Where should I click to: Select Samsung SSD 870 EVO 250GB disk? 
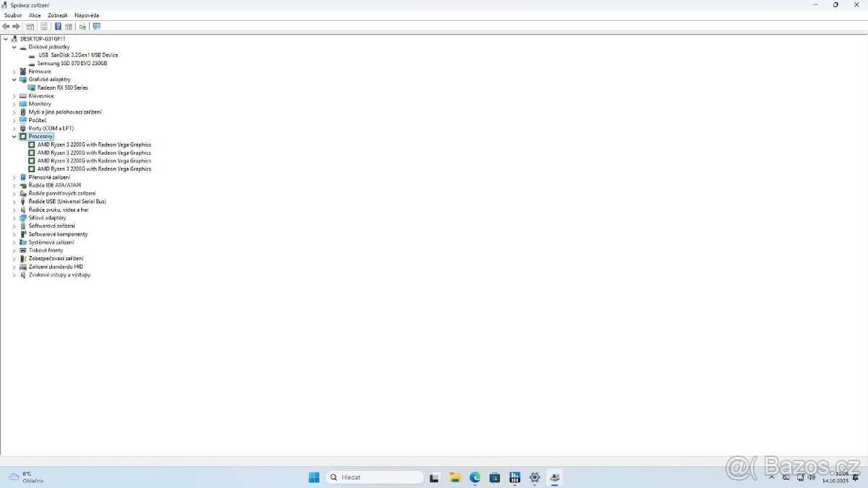[x=72, y=63]
